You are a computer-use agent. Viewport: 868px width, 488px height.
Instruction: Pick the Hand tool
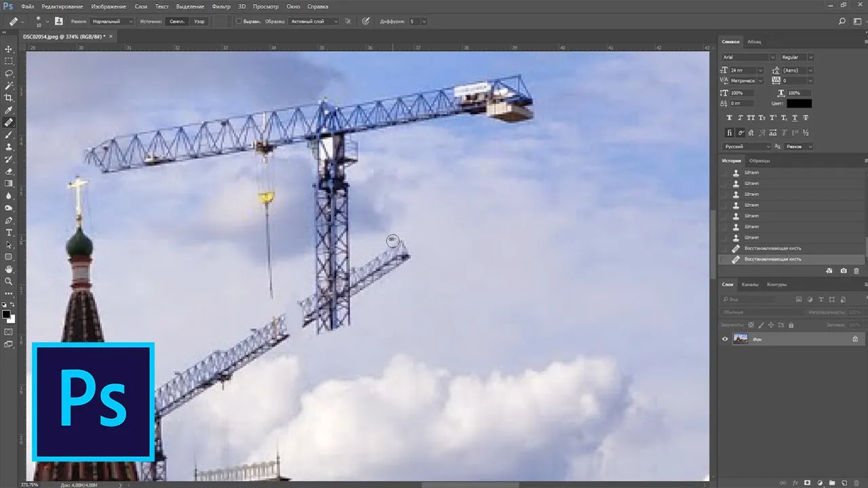9,269
